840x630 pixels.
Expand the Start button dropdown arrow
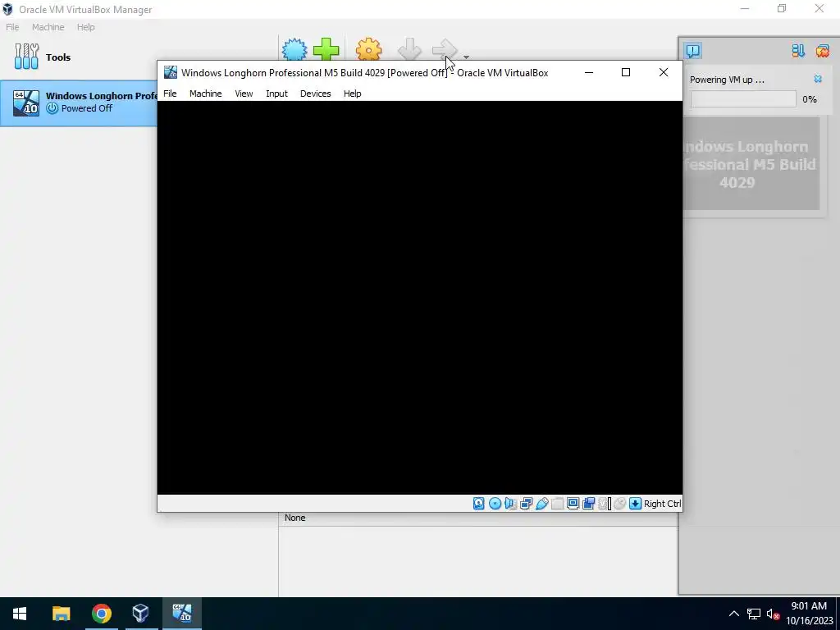click(x=466, y=57)
